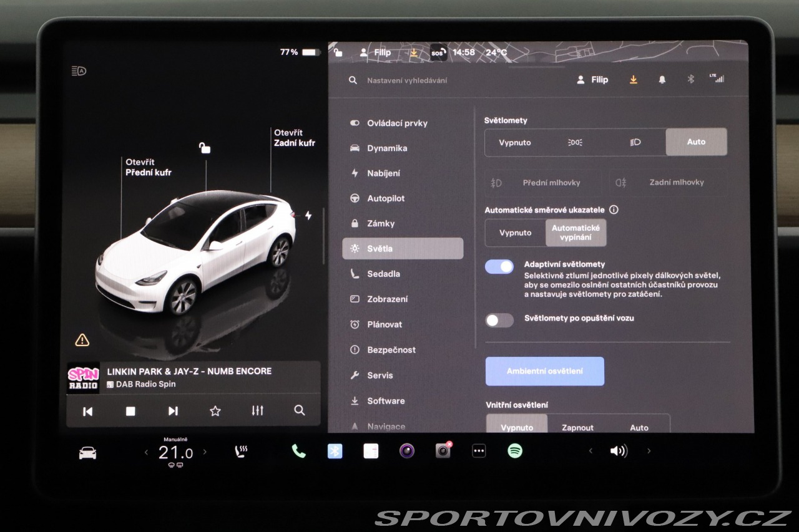Image resolution: width=799 pixels, height=532 pixels.
Task: Open Zobrazení settings menu
Action: (403, 299)
